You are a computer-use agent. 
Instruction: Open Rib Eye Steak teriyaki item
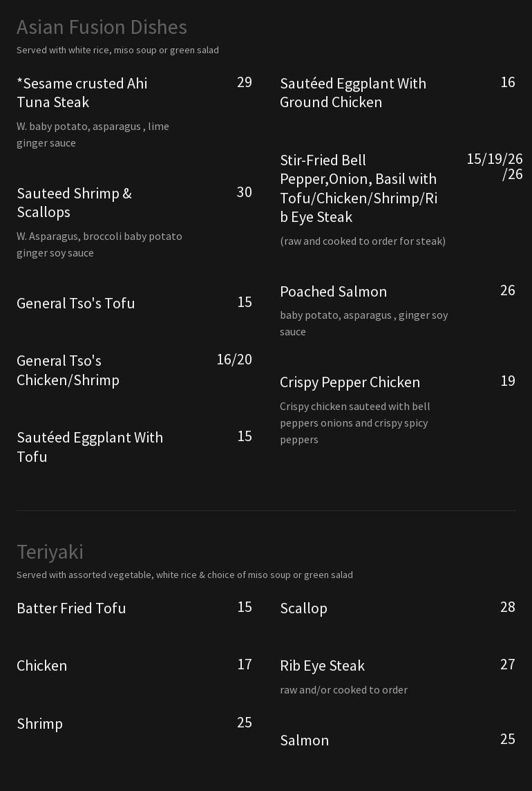click(x=322, y=666)
